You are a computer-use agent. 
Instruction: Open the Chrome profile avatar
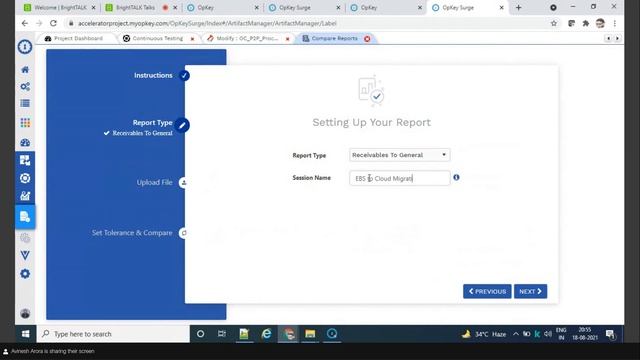point(600,24)
